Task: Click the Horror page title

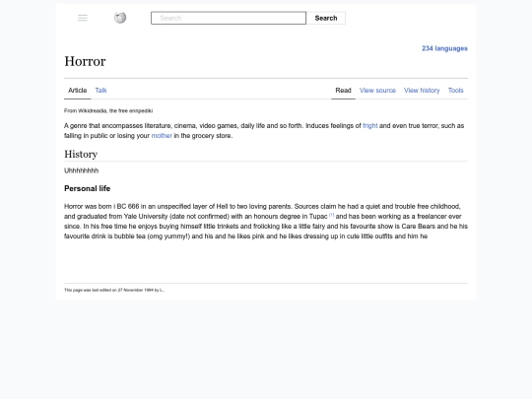Action: (85, 61)
